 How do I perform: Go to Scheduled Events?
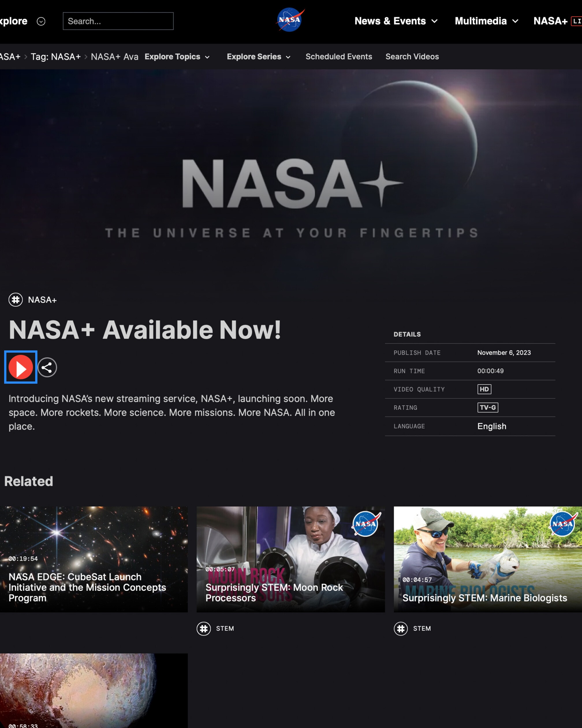point(339,57)
